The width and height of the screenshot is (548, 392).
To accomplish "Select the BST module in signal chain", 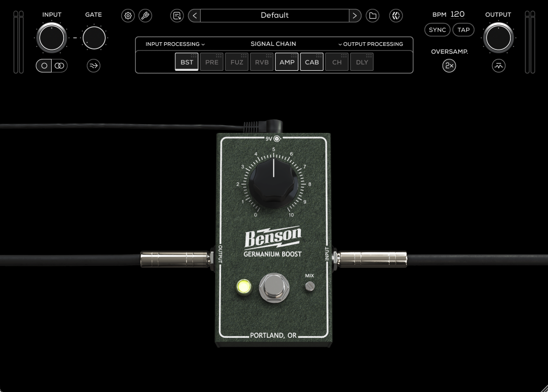I will click(187, 62).
